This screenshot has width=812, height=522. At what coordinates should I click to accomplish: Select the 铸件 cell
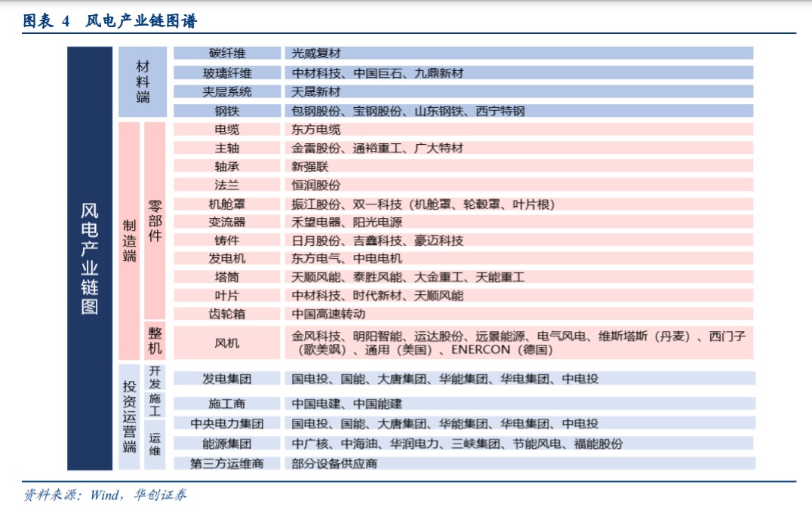pos(227,241)
